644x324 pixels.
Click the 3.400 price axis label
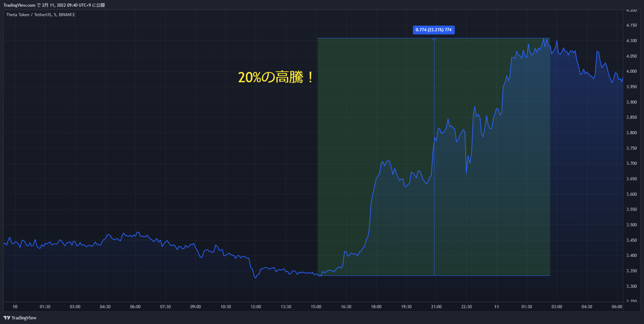tap(631, 255)
